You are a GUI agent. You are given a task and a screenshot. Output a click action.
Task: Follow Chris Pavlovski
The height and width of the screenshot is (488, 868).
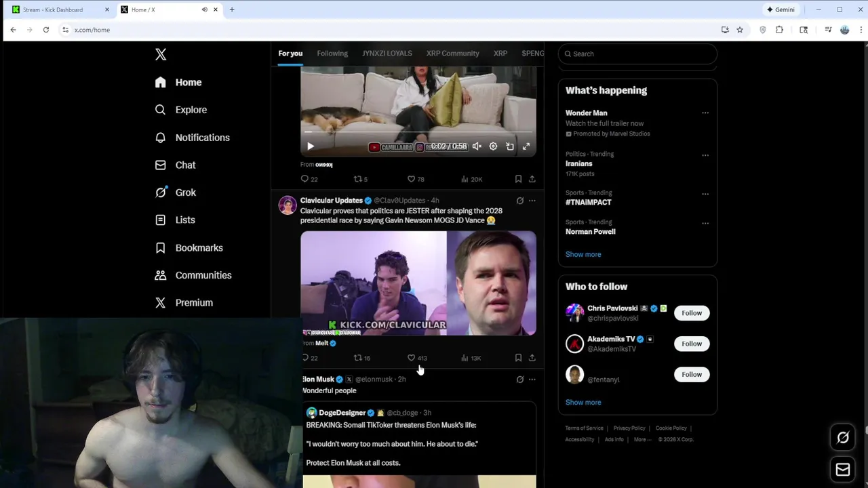(692, 313)
